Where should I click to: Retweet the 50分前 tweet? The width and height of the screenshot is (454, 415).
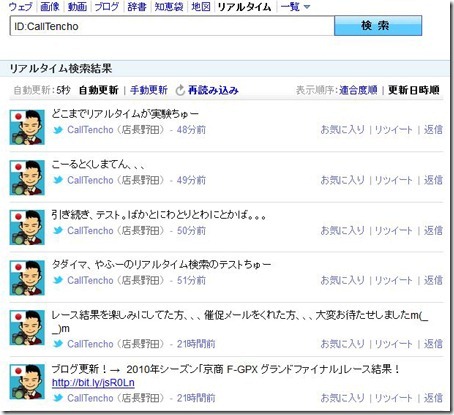pyautogui.click(x=394, y=230)
